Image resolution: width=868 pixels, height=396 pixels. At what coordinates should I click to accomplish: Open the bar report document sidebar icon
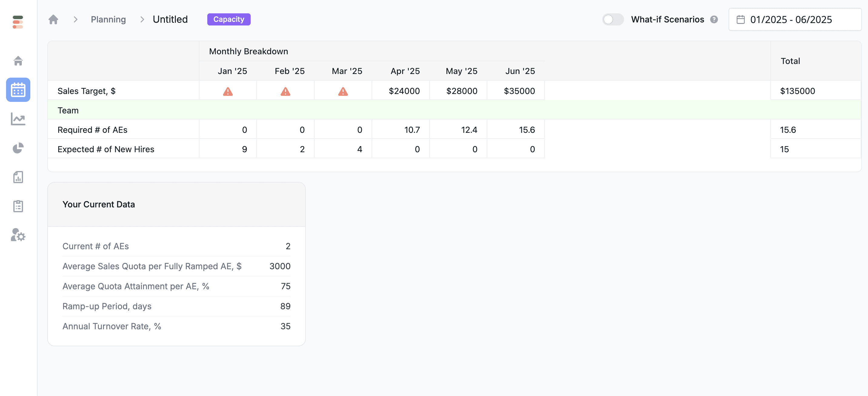[x=18, y=177]
